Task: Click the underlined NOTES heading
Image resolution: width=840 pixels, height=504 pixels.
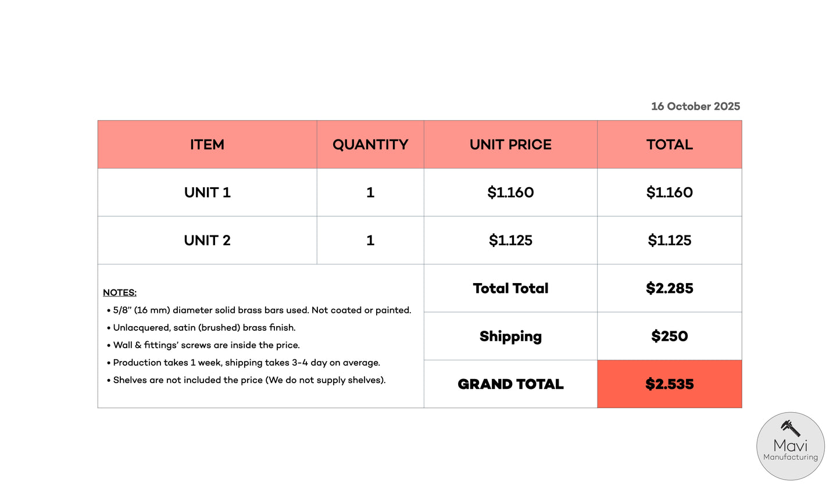Action: (x=120, y=292)
